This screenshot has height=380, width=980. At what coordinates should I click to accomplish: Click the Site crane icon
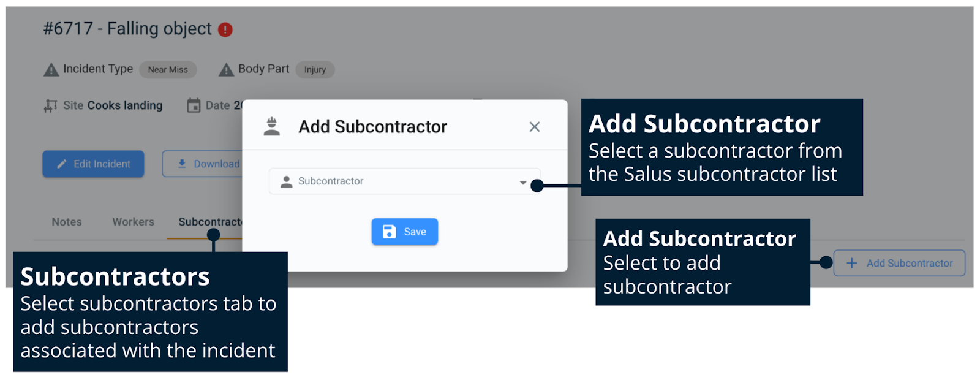tap(51, 106)
